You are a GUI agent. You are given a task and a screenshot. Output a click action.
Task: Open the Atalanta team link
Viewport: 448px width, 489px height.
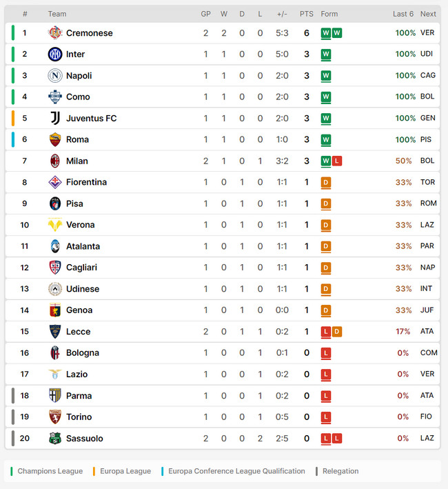83,246
